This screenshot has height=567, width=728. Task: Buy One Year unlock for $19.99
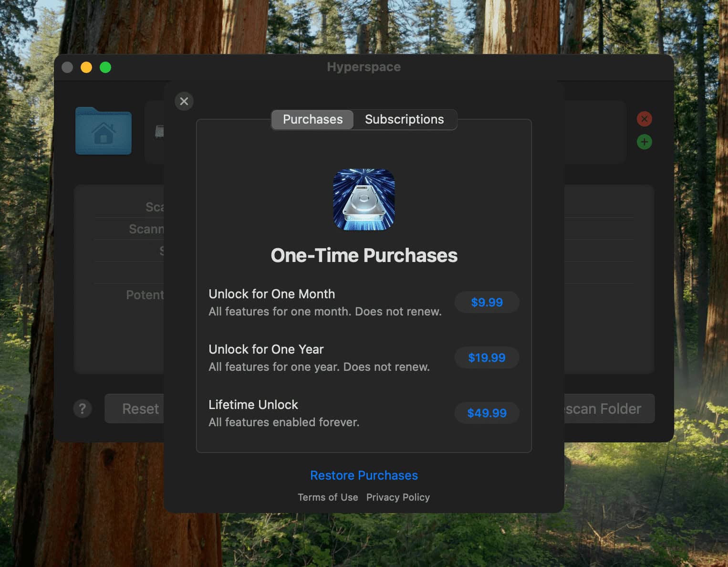(x=487, y=357)
